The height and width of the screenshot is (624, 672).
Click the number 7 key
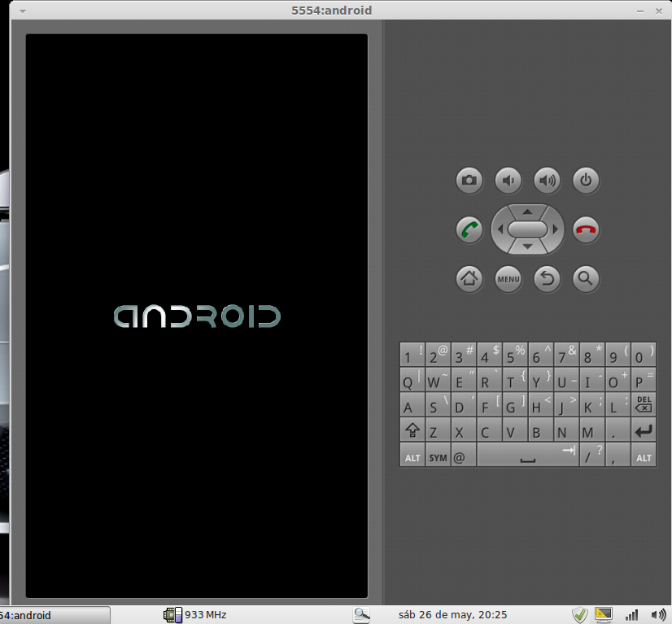(566, 354)
